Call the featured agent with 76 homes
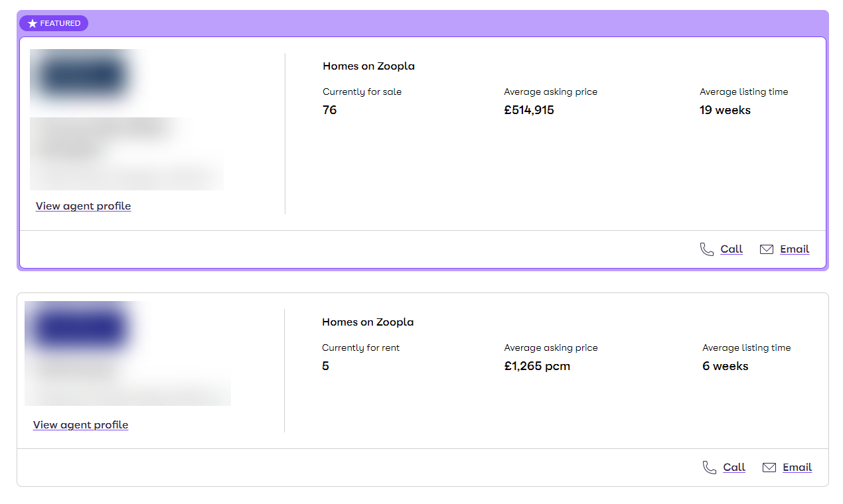Screen dimensions: 843x504 tap(731, 249)
